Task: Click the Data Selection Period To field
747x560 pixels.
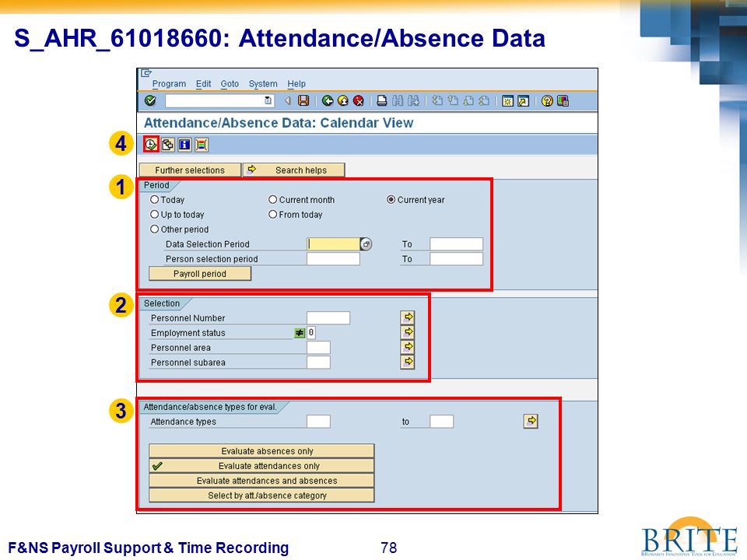Action: (x=456, y=243)
